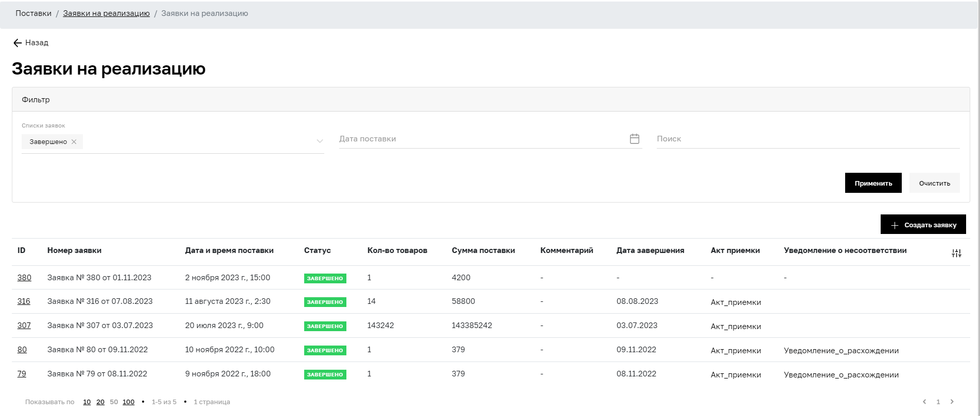Click completion date 08.08.2023
The width and height of the screenshot is (980, 416).
coord(637,301)
